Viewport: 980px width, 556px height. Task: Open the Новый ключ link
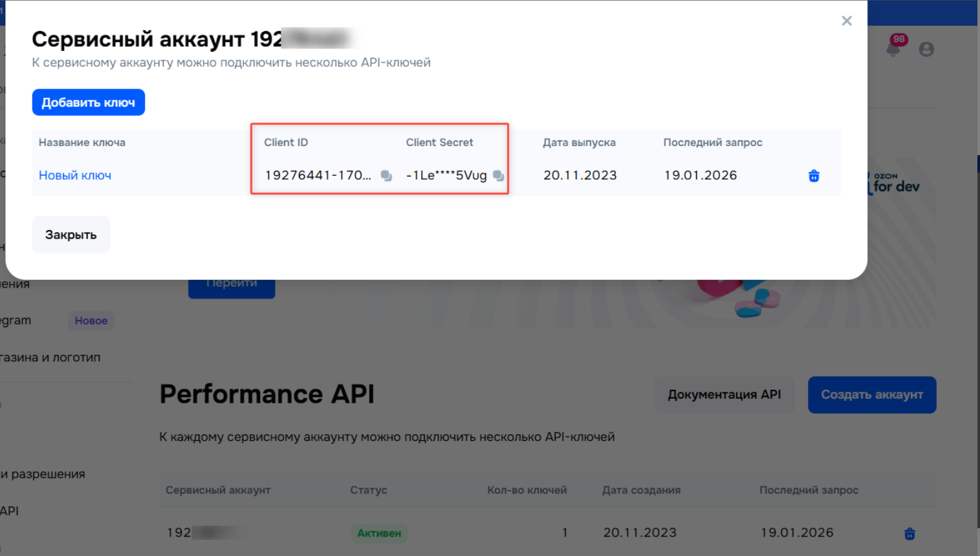point(75,175)
